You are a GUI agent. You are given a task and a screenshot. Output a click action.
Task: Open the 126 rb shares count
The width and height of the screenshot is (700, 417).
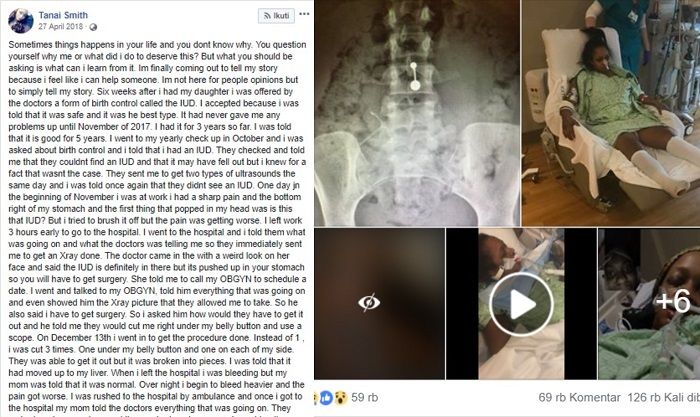(663, 397)
